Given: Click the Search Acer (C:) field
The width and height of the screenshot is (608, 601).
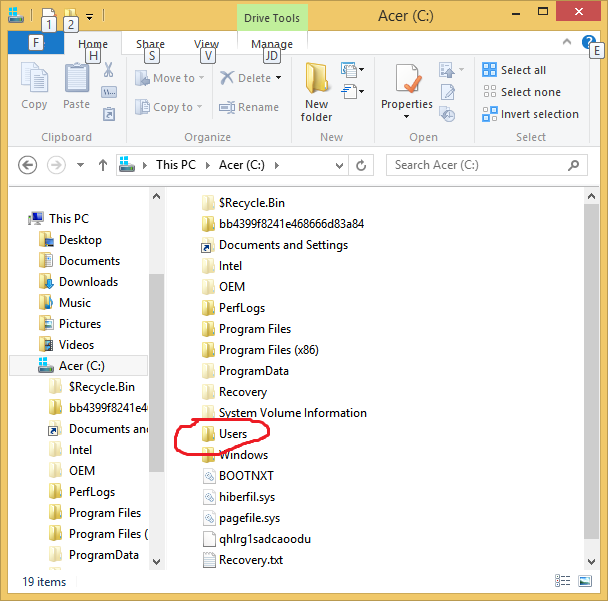Looking at the screenshot, I should click(487, 165).
